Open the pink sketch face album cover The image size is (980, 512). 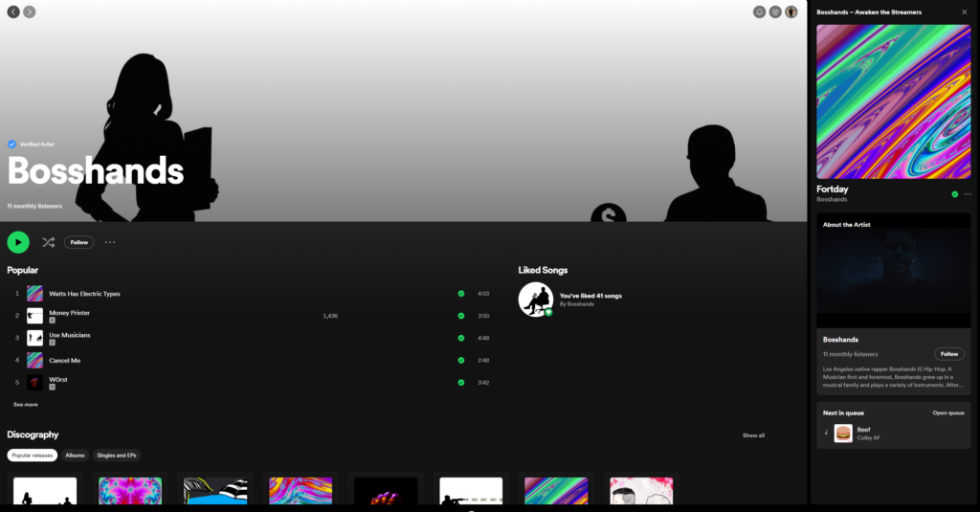[x=641, y=491]
